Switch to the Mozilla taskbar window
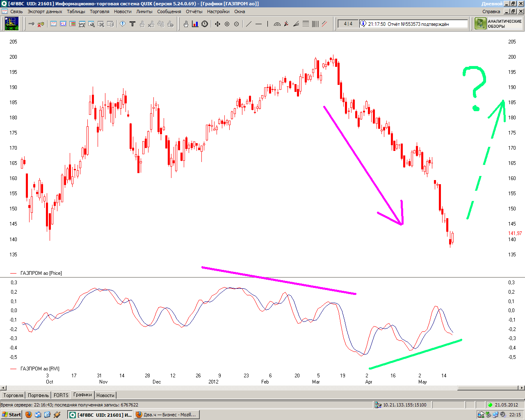Screen dimensions: 525x420 pyautogui.click(x=167, y=415)
